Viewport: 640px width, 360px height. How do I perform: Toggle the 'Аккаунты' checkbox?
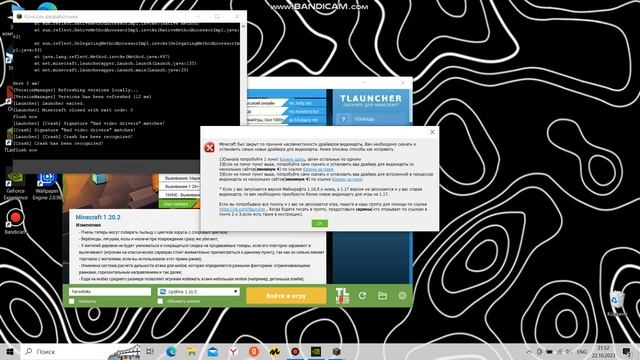click(72, 301)
